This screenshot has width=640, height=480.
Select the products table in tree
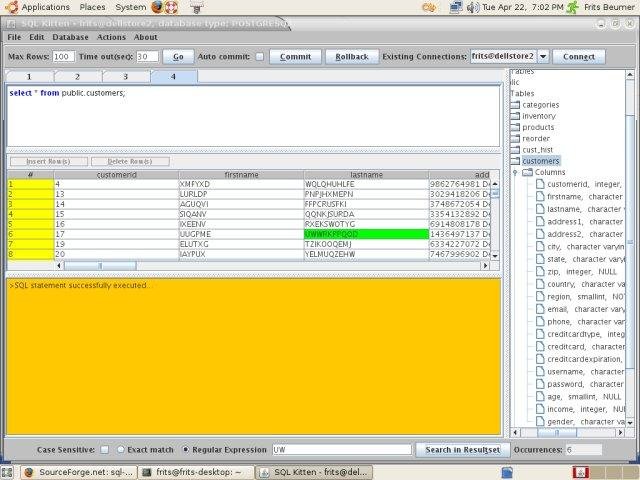(x=537, y=127)
